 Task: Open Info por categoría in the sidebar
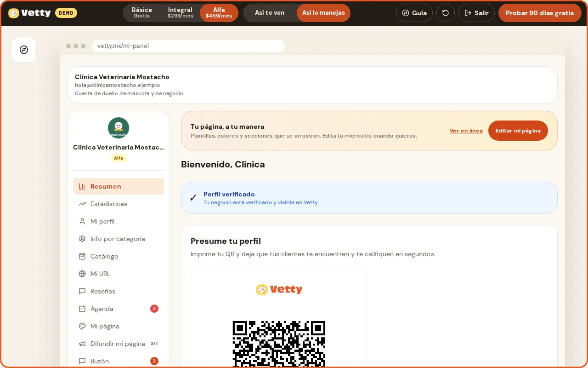[x=119, y=239]
